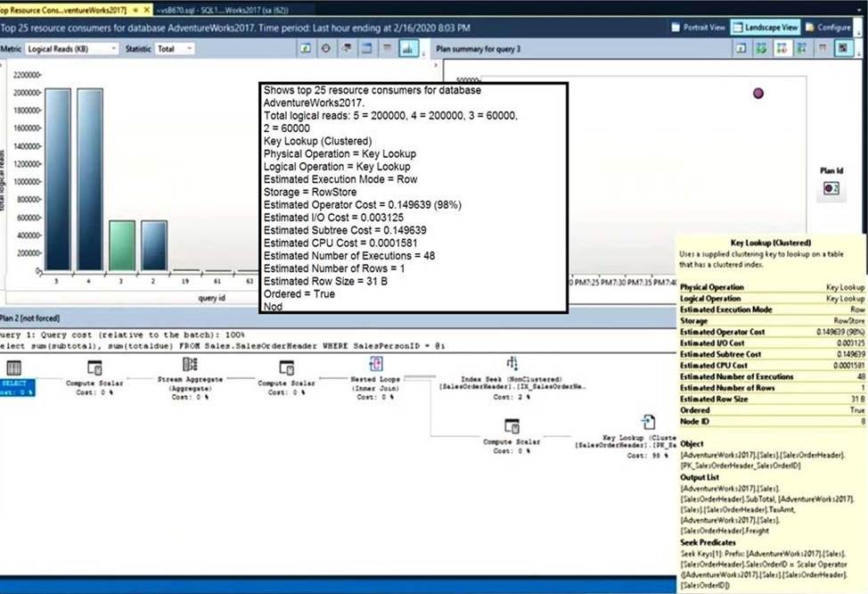868x594 pixels.
Task: Click the bar chart view icon
Action: pyautogui.click(x=408, y=48)
